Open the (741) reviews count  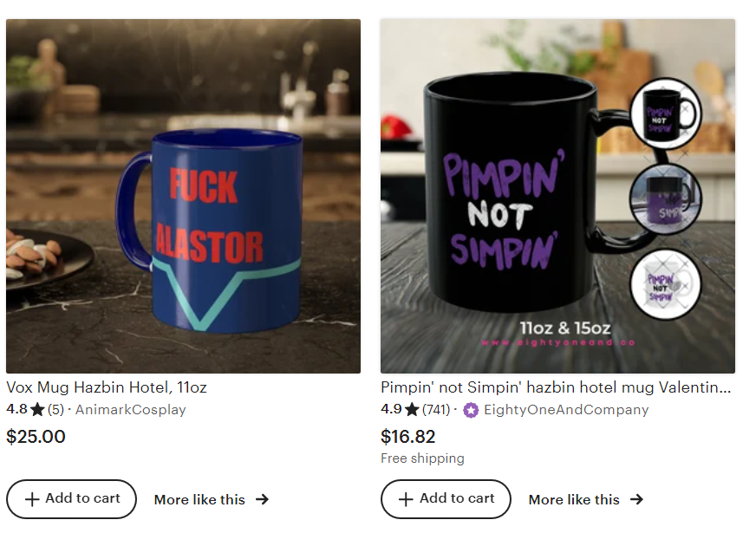436,410
